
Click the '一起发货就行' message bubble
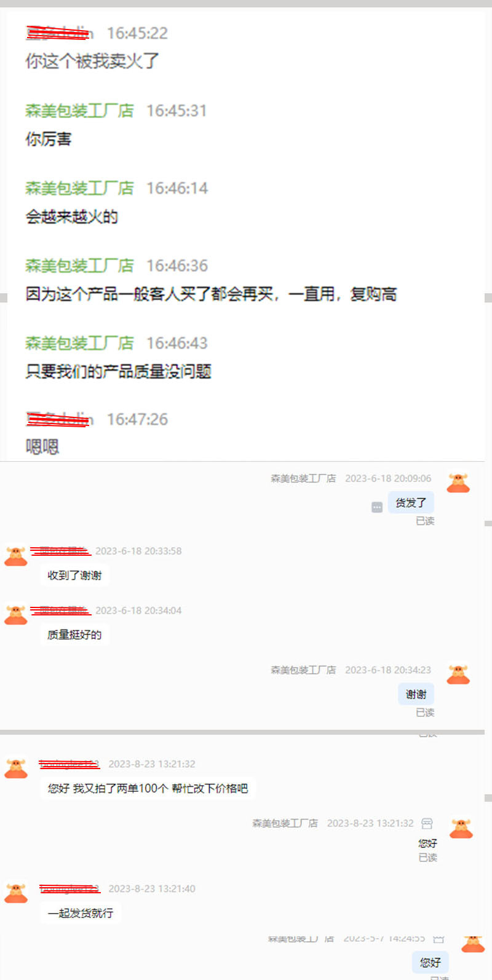coord(81,913)
